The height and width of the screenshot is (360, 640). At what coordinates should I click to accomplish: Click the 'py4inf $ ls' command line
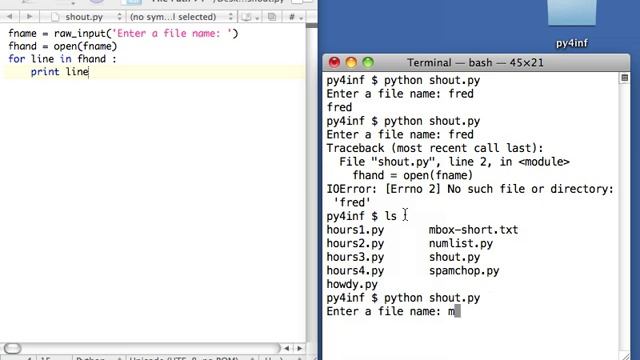coord(361,216)
